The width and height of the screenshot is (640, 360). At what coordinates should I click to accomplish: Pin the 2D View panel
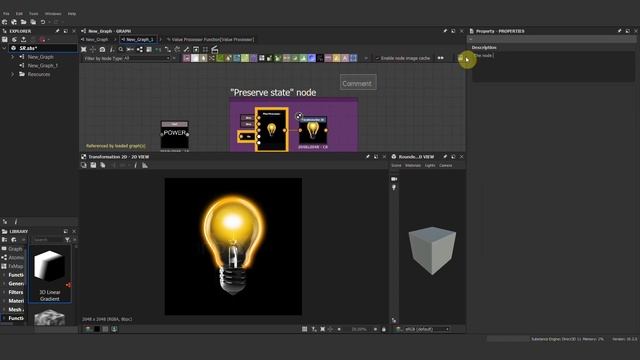tap(368, 157)
